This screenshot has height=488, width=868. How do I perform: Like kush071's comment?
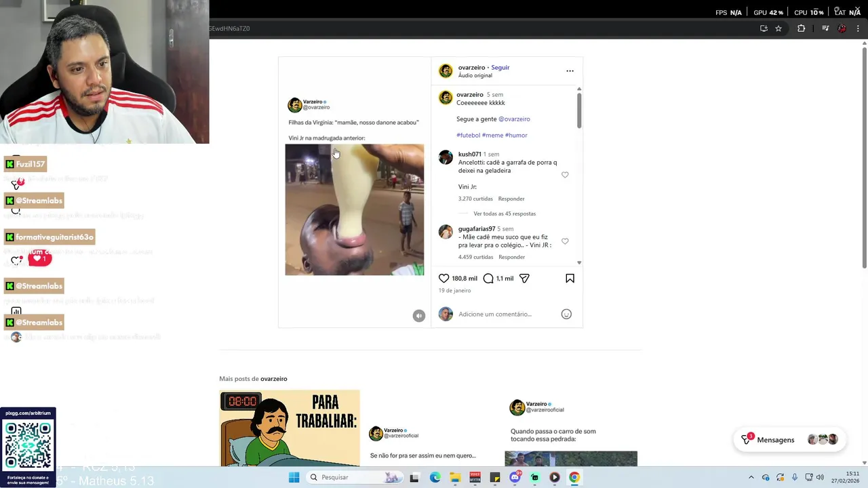point(565,175)
